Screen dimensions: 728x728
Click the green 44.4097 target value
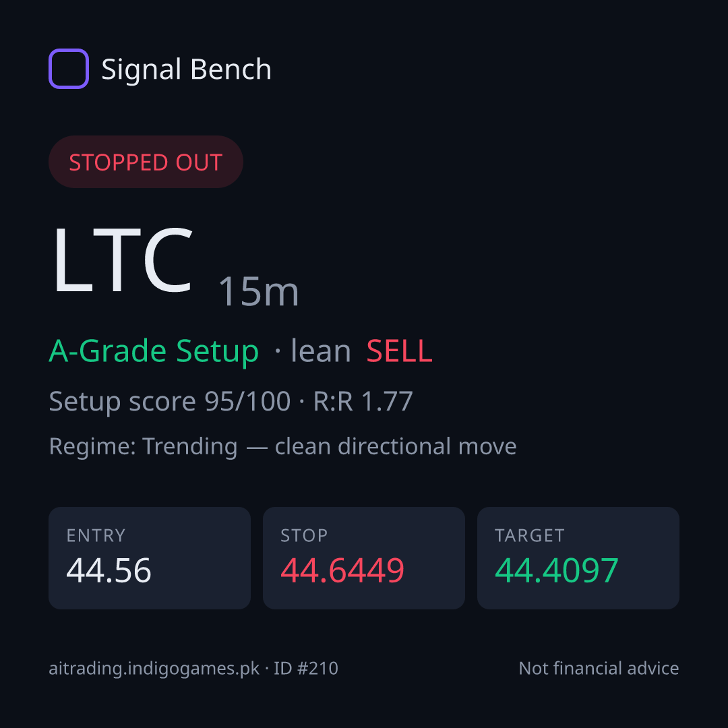556,571
